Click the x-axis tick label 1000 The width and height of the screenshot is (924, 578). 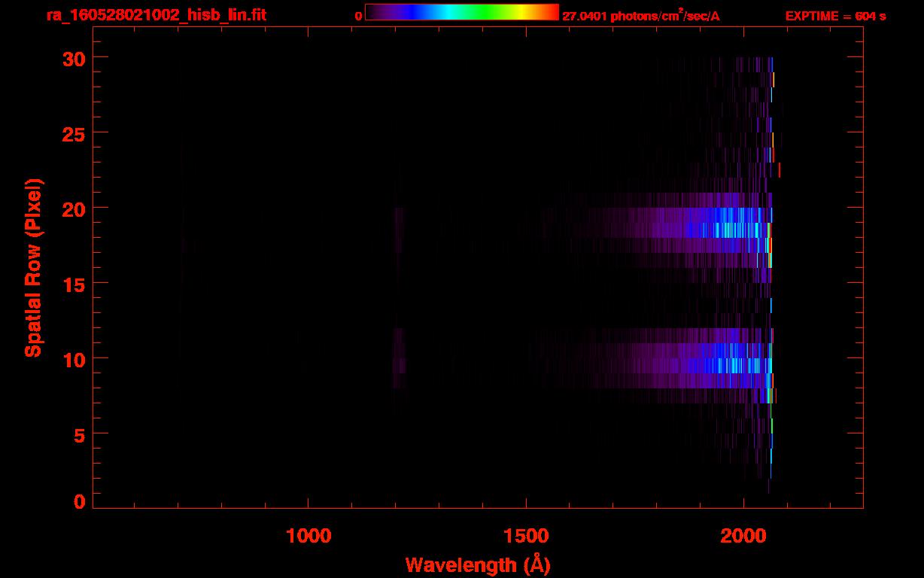coord(309,536)
